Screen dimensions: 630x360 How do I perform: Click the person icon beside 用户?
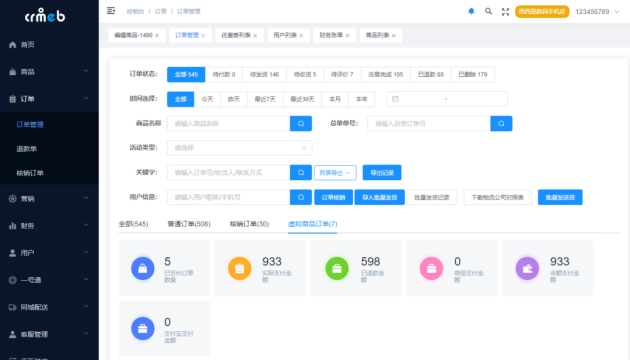(x=12, y=253)
